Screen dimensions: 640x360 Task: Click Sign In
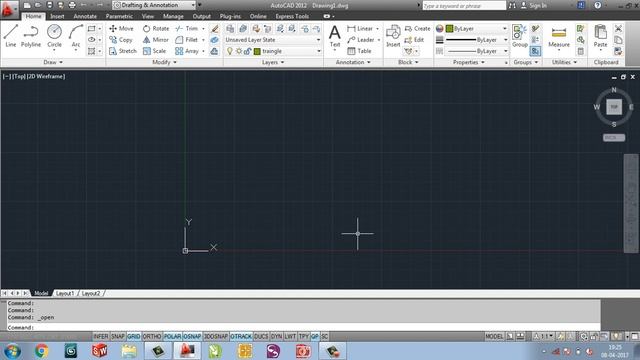(x=534, y=5)
